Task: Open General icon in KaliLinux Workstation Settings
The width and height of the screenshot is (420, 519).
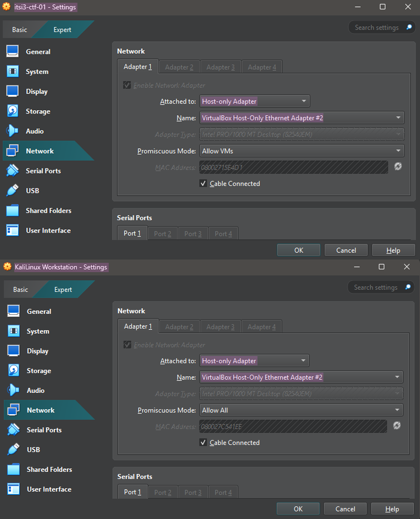Action: pos(14,311)
